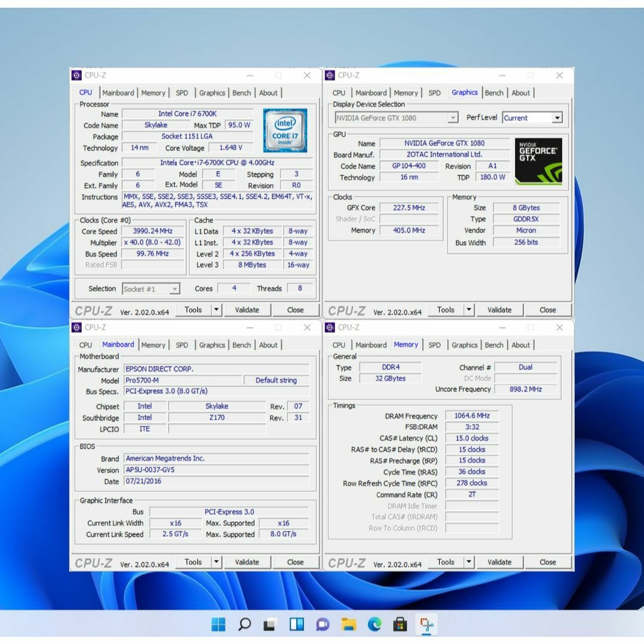Click Channel # value Dual
Screen dimensions: 644x644
(526, 367)
